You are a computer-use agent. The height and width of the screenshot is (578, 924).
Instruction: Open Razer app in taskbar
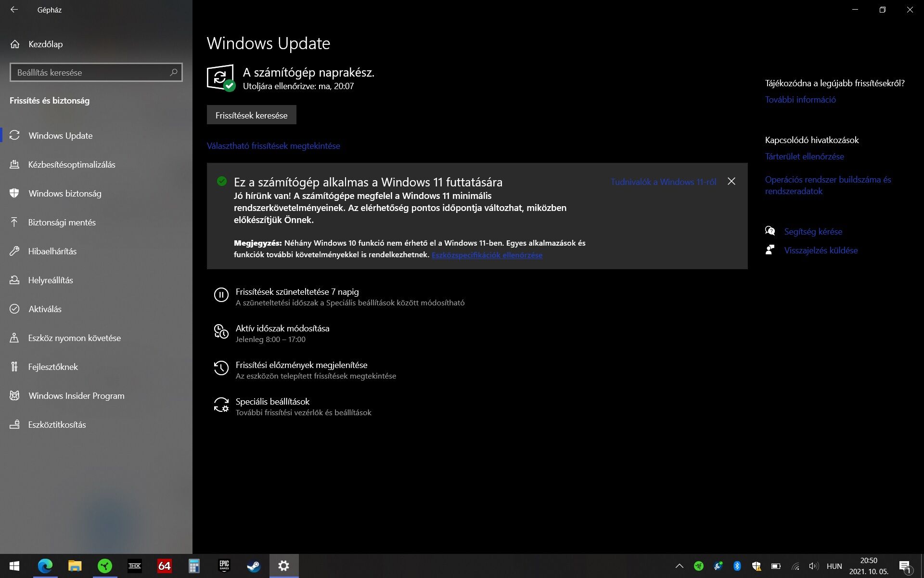105,566
